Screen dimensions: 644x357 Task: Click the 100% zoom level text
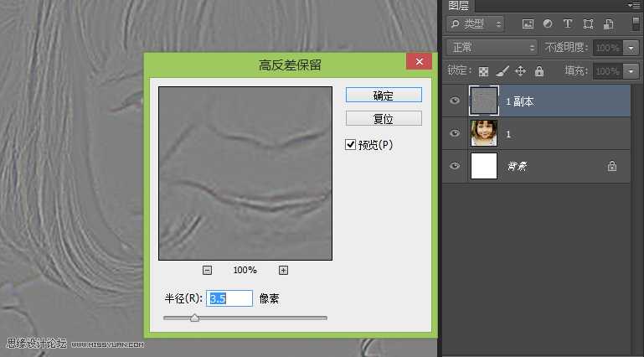[x=245, y=271]
